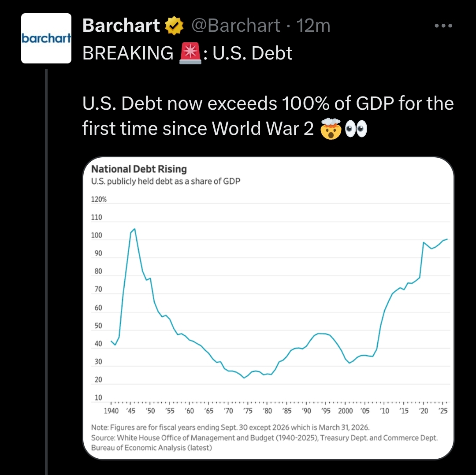The width and height of the screenshot is (476, 475).
Task: Click the tweet text about 100% of GDP
Action: click(x=268, y=115)
